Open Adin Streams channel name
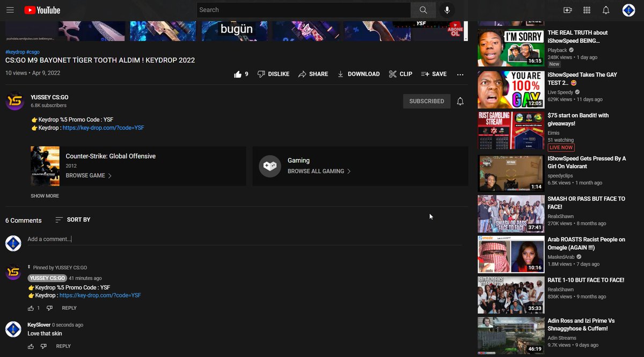Viewport: 644px width, 357px height. click(x=562, y=338)
